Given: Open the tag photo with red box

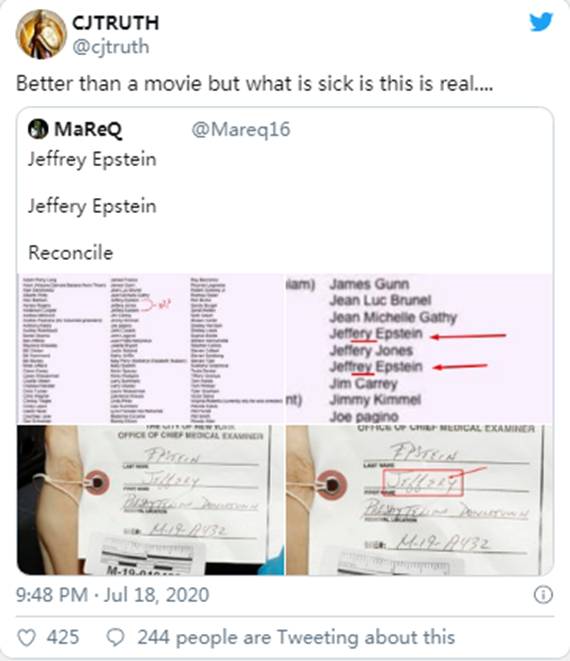Looking at the screenshot, I should coord(419,500).
